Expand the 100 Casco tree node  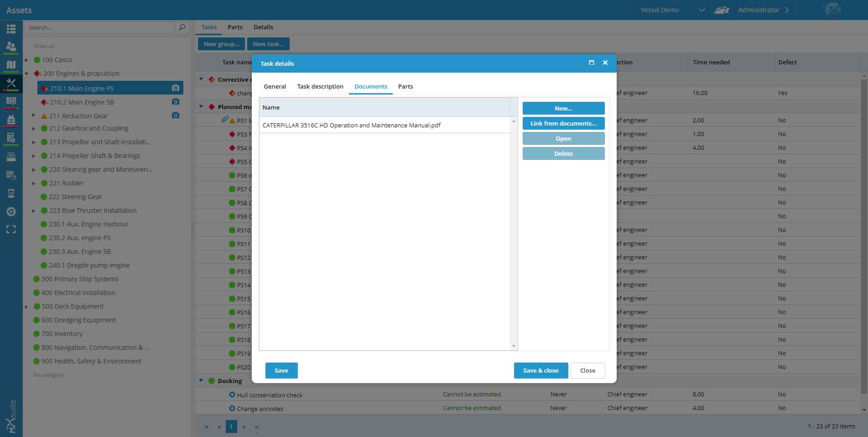26,60
